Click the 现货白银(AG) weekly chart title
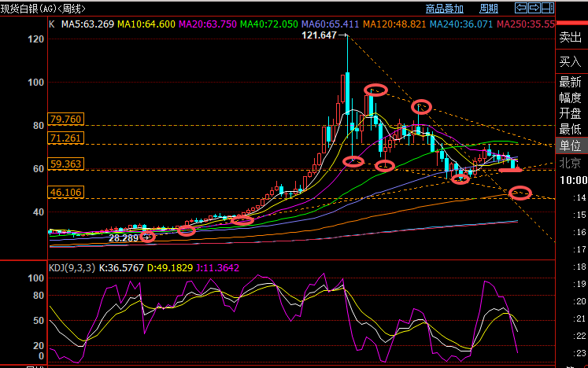The width and height of the screenshot is (588, 368). [x=43, y=9]
